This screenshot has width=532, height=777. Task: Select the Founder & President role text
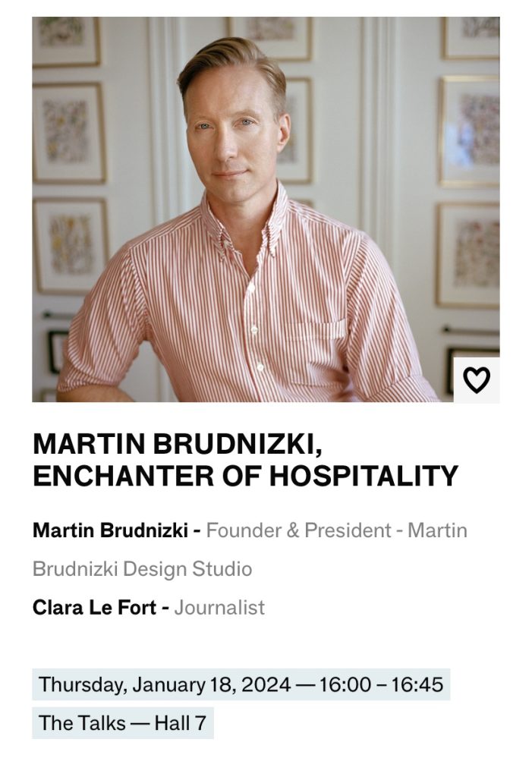[298, 530]
